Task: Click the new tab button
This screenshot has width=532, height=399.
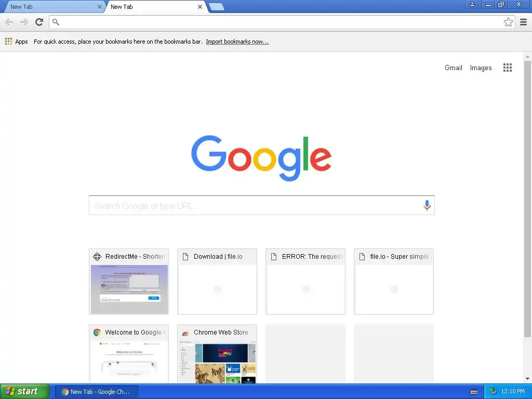Action: (x=217, y=7)
